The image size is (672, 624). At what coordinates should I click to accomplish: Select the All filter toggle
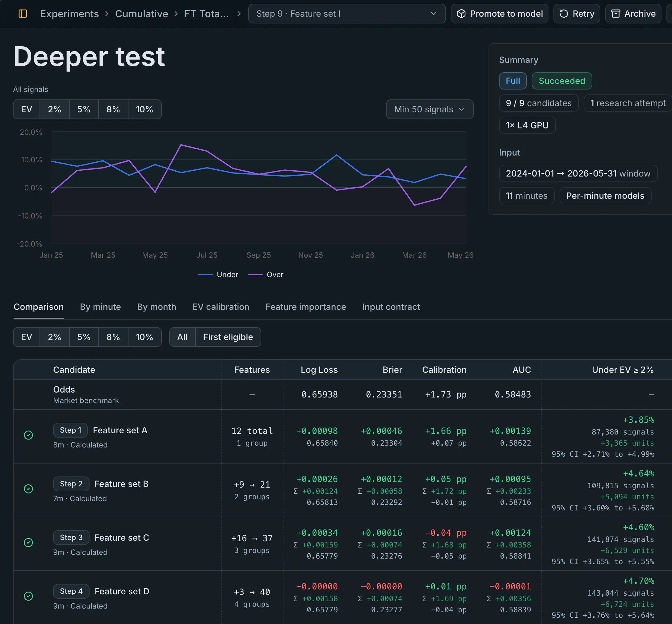tap(183, 337)
